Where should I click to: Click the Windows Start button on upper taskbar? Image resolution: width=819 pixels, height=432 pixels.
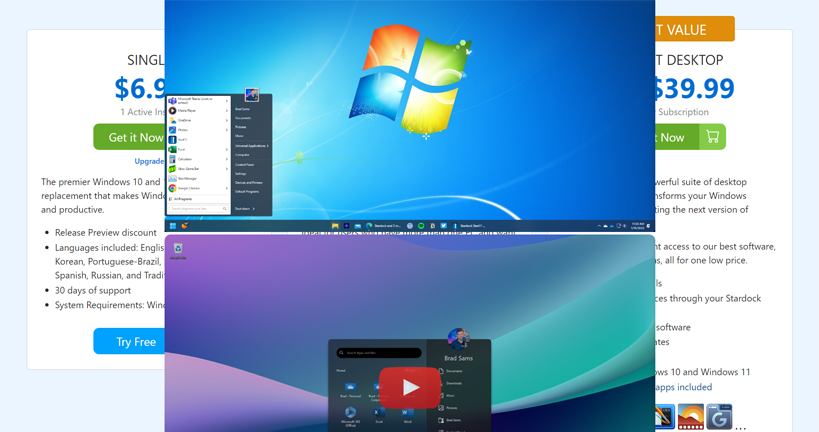pyautogui.click(x=173, y=226)
